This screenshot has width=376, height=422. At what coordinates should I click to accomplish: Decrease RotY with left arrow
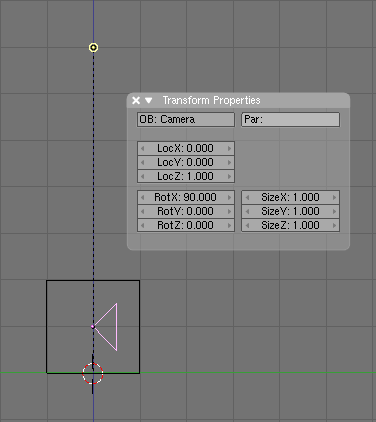coord(143,211)
